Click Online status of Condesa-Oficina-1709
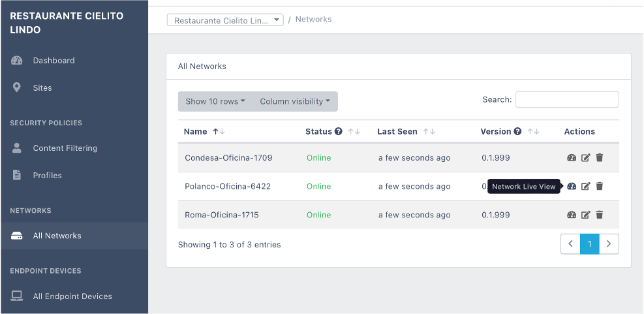Viewport: 644px width, 314px height. 318,157
